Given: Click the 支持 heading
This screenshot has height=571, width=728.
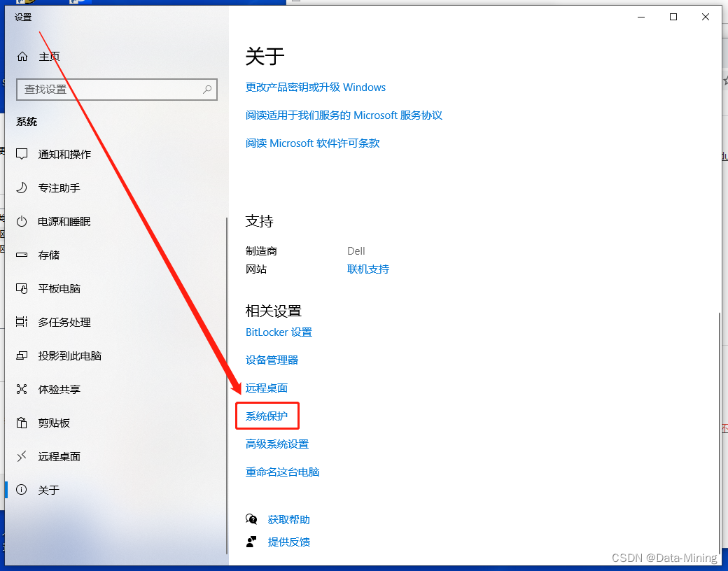Looking at the screenshot, I should (259, 220).
